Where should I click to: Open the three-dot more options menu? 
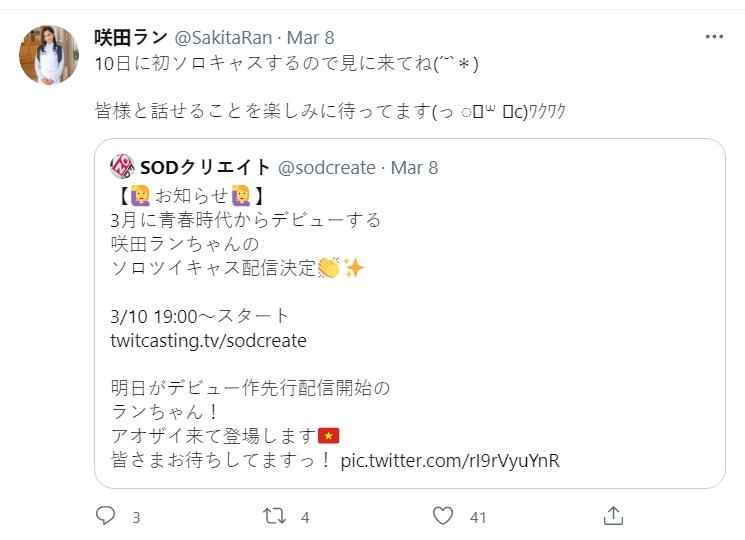[x=713, y=37]
